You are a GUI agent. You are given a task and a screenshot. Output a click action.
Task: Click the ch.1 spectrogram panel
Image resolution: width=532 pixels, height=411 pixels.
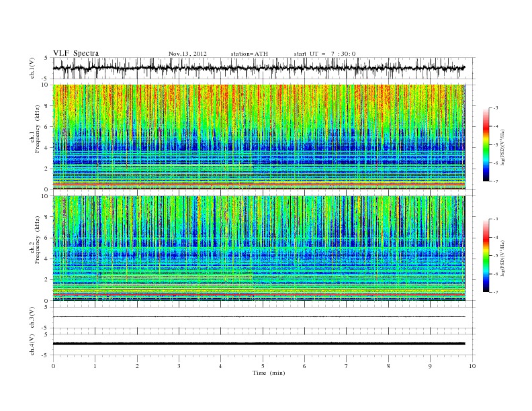point(259,137)
